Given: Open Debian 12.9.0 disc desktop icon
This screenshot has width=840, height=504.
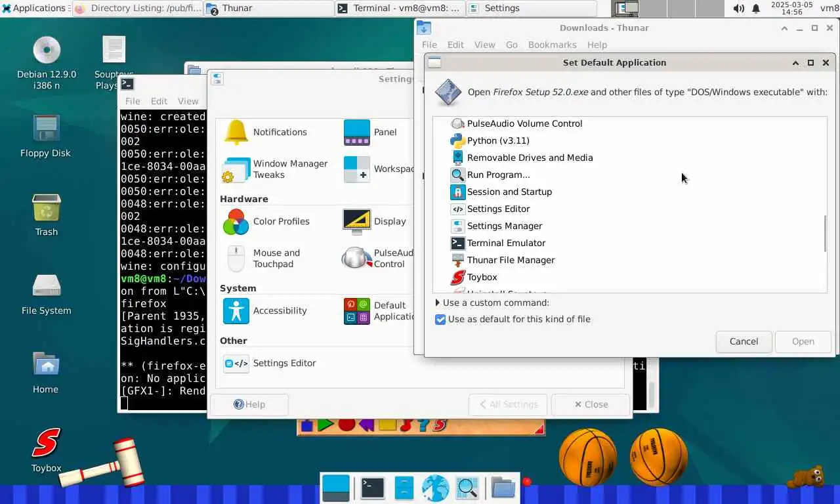Looking at the screenshot, I should [x=47, y=51].
